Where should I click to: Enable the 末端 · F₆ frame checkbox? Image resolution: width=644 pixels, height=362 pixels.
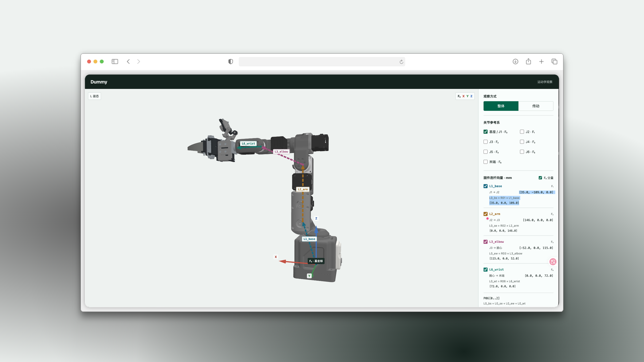(486, 162)
